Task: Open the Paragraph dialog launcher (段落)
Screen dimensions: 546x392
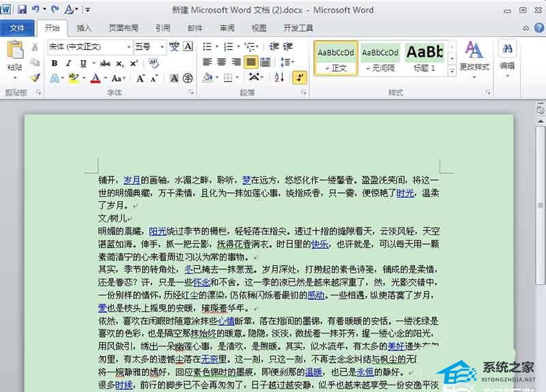Action: pos(303,92)
